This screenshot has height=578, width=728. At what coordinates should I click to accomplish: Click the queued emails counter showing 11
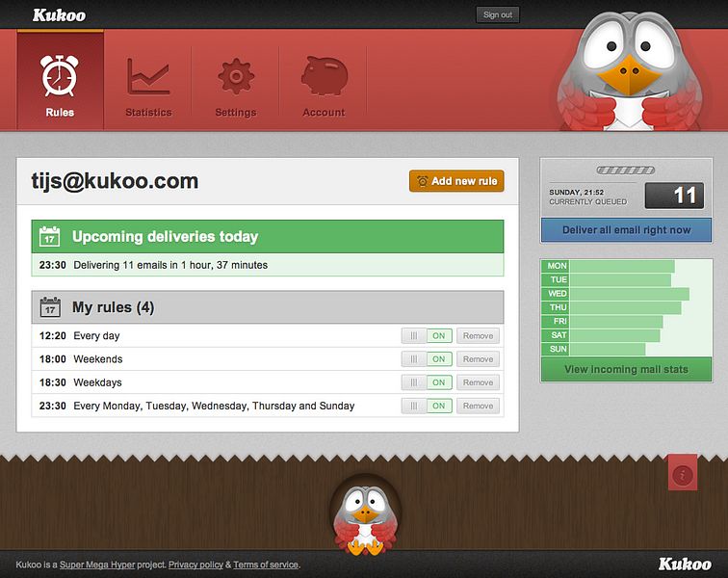[x=675, y=196]
